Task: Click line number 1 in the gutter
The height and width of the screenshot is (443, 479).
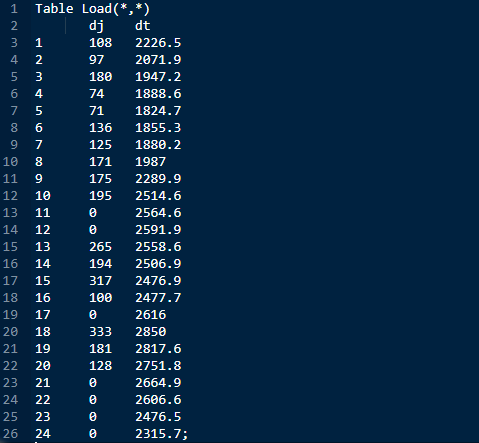Action: 14,9
